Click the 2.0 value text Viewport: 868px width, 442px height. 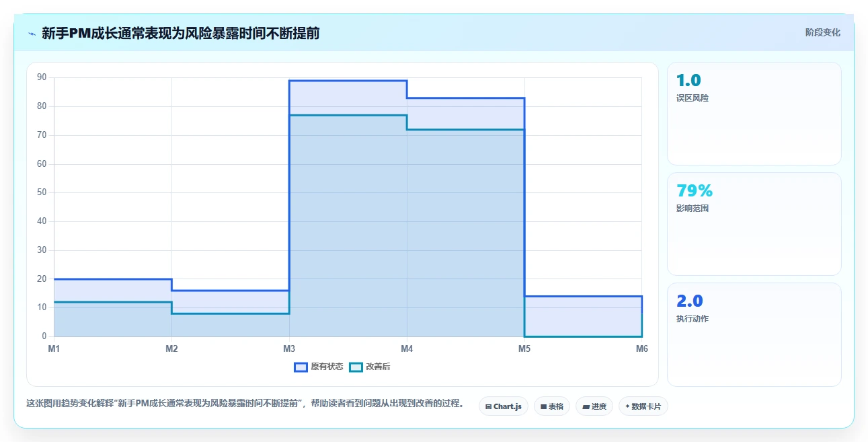690,301
